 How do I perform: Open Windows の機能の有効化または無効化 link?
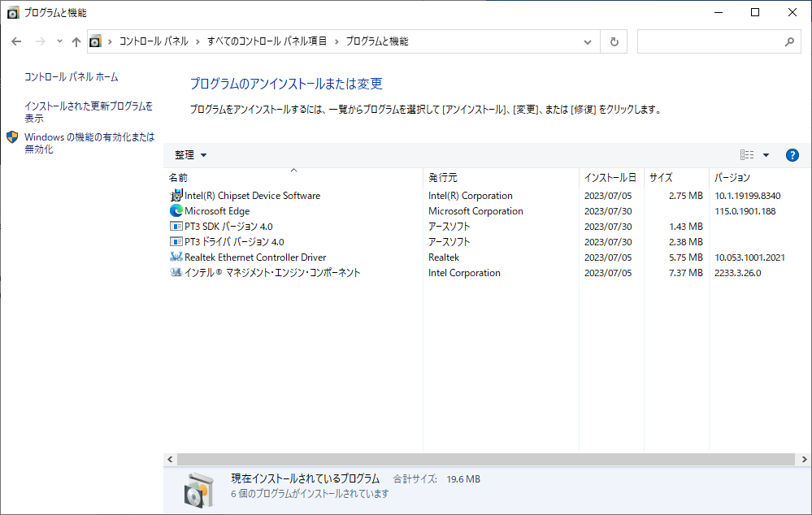point(89,143)
